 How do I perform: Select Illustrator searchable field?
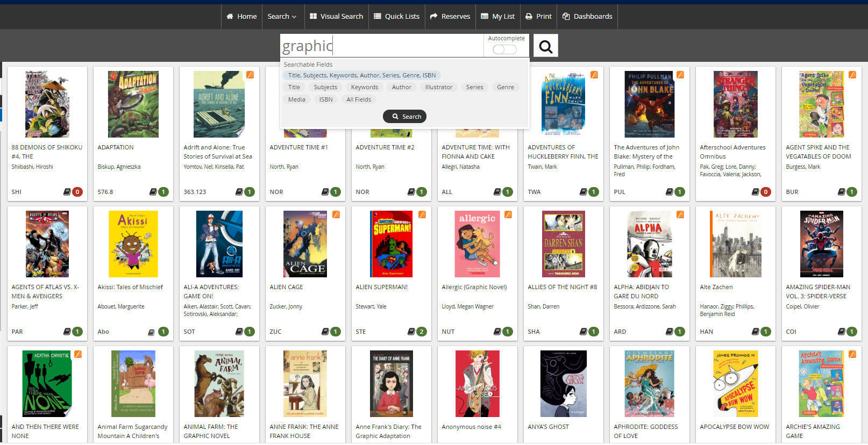pos(439,87)
